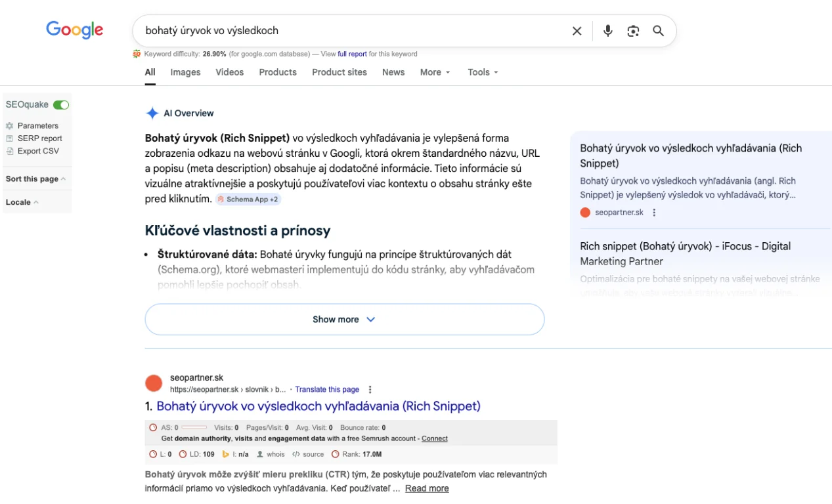Toggle SEOquake switch off
The image size is (832, 504).
click(x=61, y=105)
